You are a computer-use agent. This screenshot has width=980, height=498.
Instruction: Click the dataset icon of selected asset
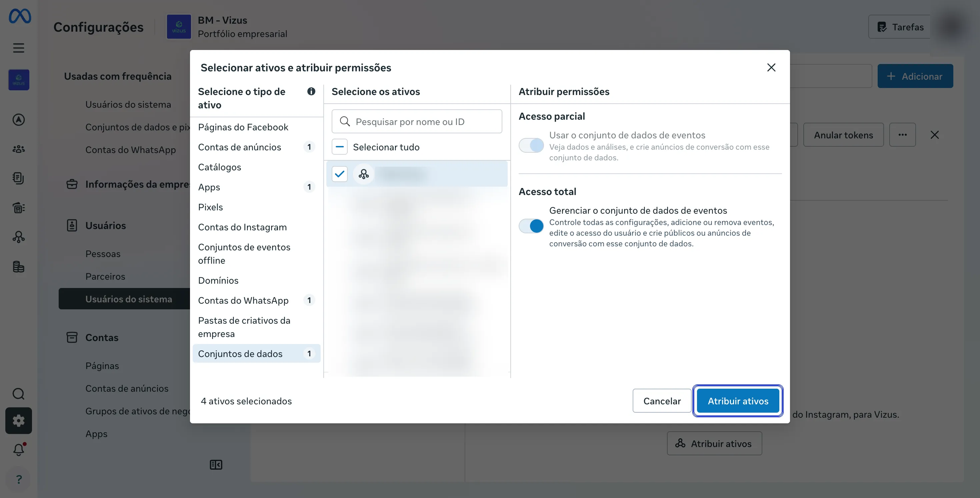click(364, 174)
